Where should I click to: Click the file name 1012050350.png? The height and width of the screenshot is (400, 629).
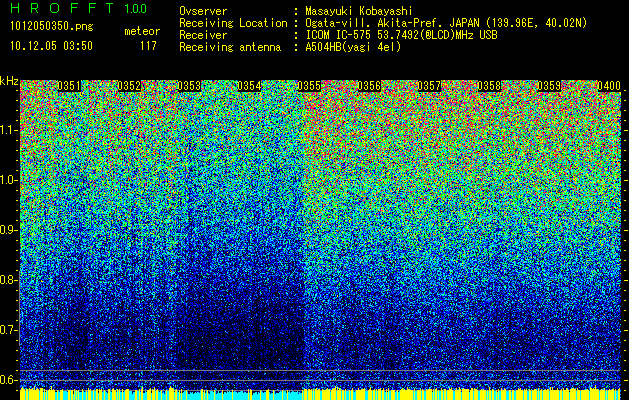pyautogui.click(x=52, y=26)
